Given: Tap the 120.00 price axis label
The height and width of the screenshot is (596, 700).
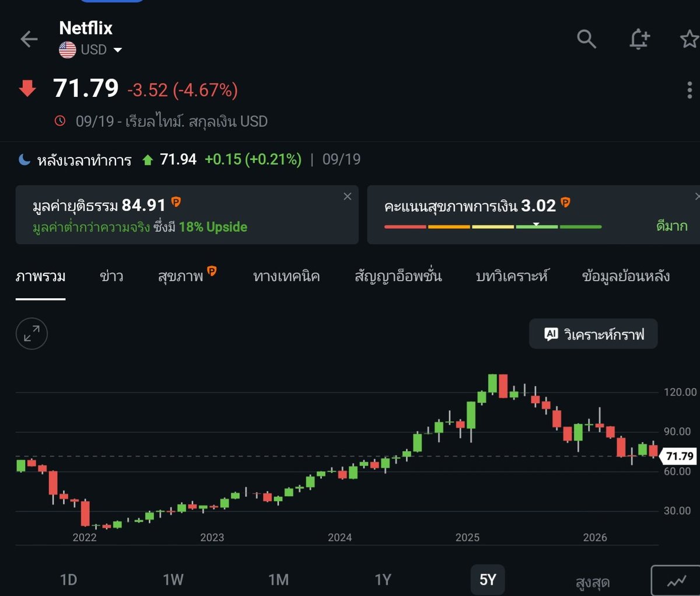Looking at the screenshot, I should tap(680, 392).
